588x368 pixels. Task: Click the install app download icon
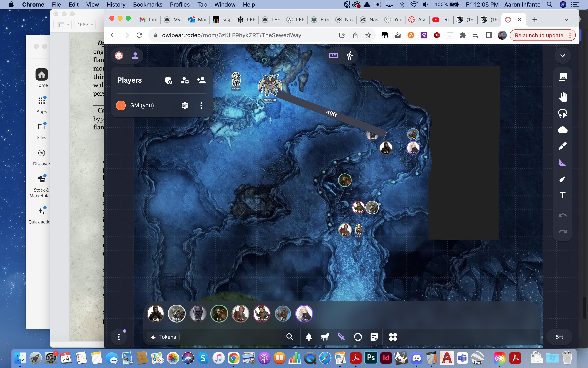(x=342, y=35)
